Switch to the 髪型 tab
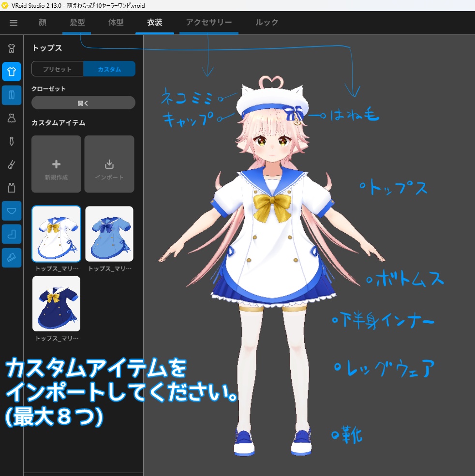This screenshot has height=476, width=475. click(x=77, y=22)
